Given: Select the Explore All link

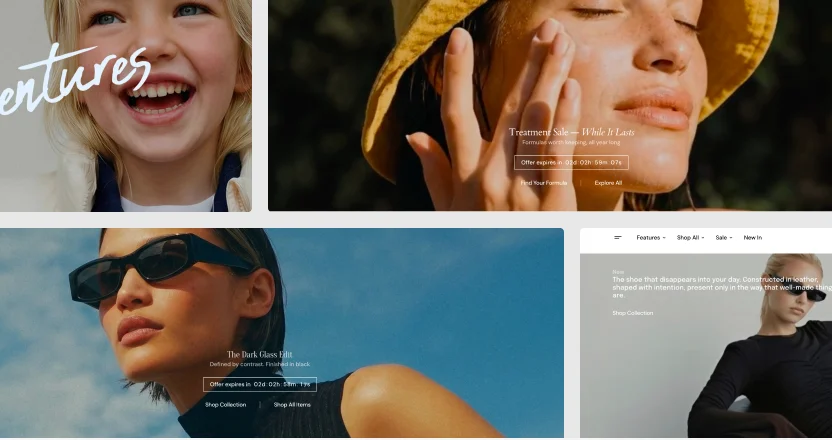Looking at the screenshot, I should coord(608,183).
